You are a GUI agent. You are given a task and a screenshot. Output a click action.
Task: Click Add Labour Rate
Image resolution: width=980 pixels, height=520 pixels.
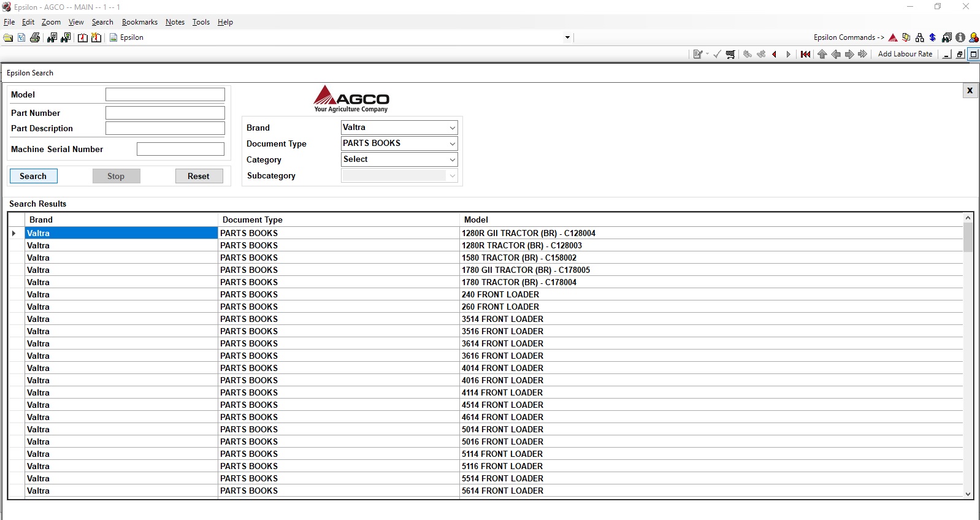(x=905, y=54)
